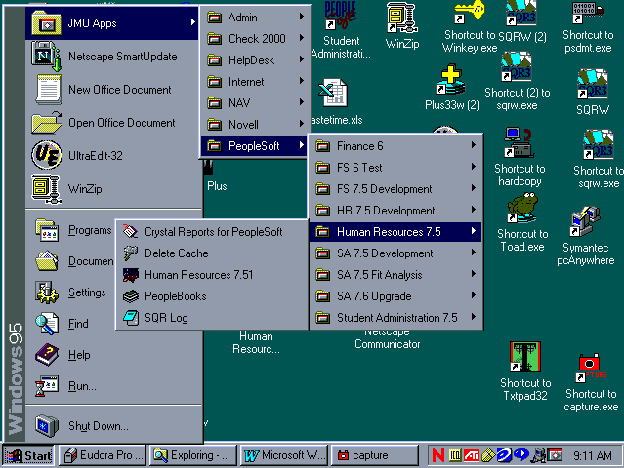Image resolution: width=624 pixels, height=468 pixels.
Task: Select highlighted Human Resources 7.5 item
Action: coord(396,232)
